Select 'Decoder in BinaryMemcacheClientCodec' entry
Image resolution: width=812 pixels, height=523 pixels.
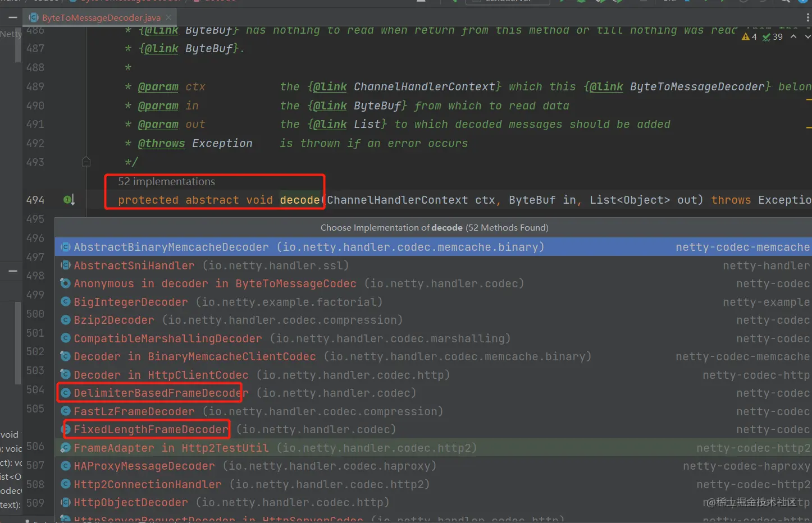pos(433,356)
